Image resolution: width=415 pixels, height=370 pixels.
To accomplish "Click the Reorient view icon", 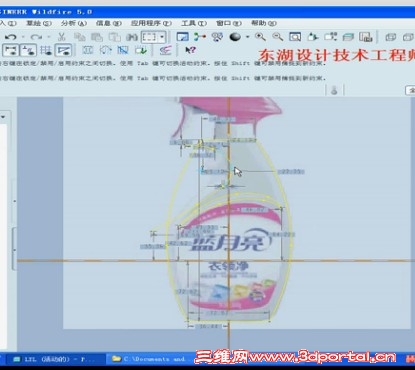I will tap(313, 37).
